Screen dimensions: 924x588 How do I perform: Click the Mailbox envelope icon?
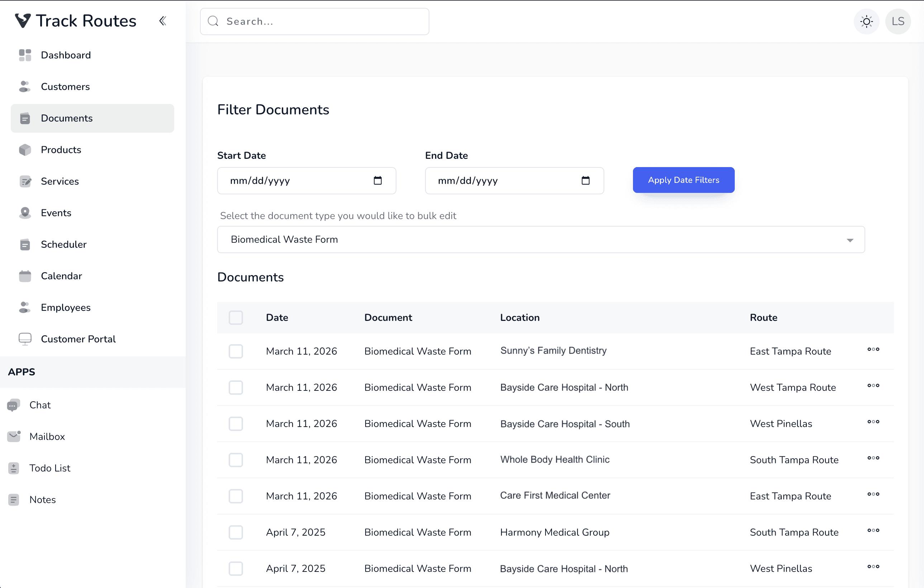click(x=13, y=436)
